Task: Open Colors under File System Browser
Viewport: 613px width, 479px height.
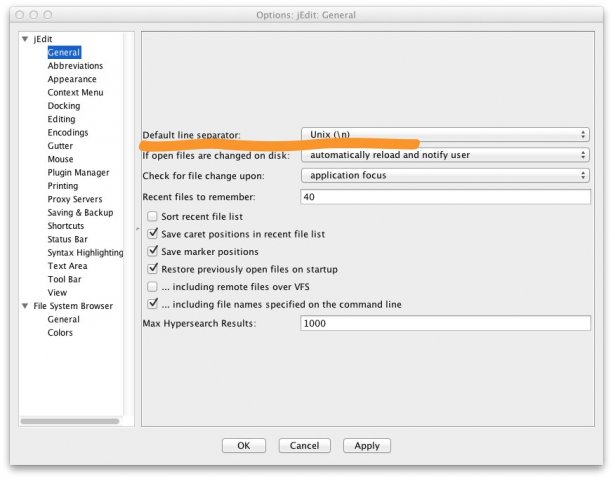Action: coord(60,332)
